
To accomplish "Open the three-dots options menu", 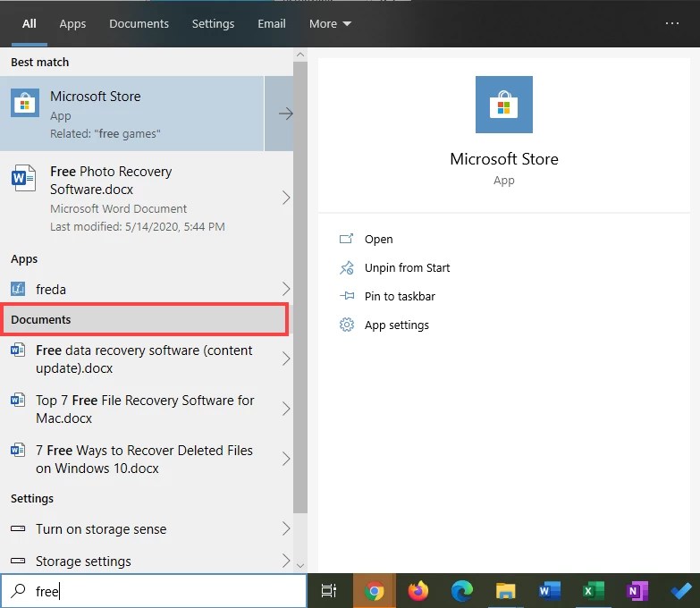I will pyautogui.click(x=672, y=23).
